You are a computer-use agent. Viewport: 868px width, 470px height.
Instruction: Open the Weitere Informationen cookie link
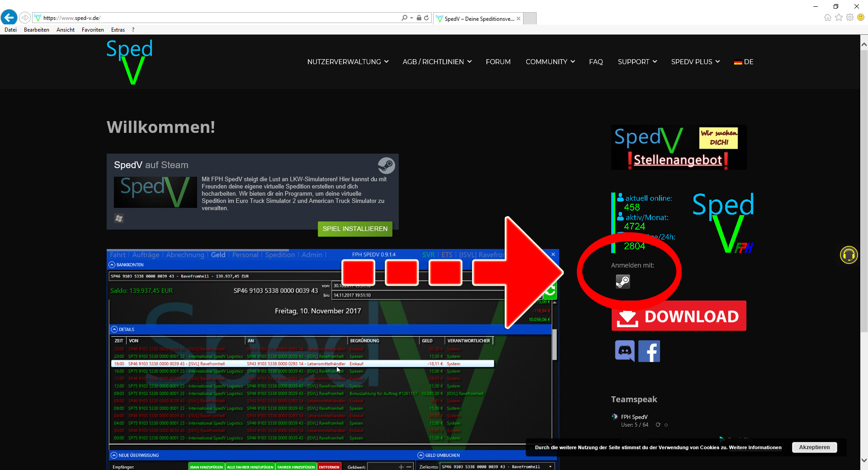tap(755, 448)
